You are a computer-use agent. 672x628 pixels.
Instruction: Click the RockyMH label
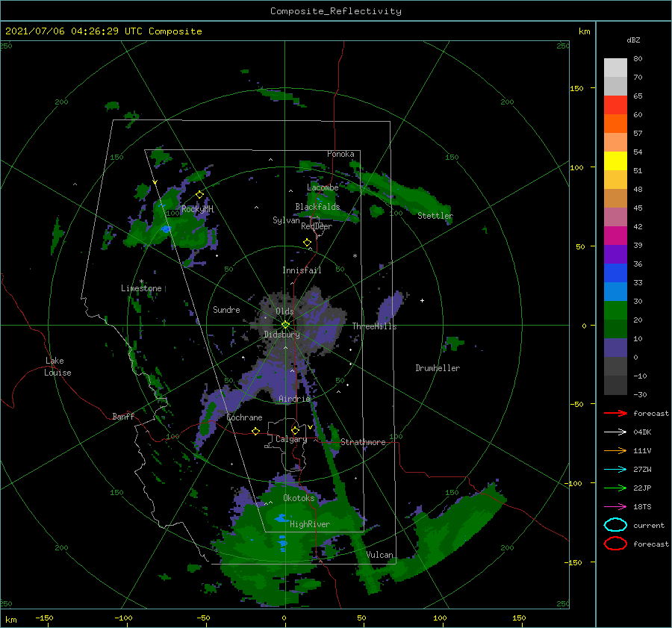[197, 209]
